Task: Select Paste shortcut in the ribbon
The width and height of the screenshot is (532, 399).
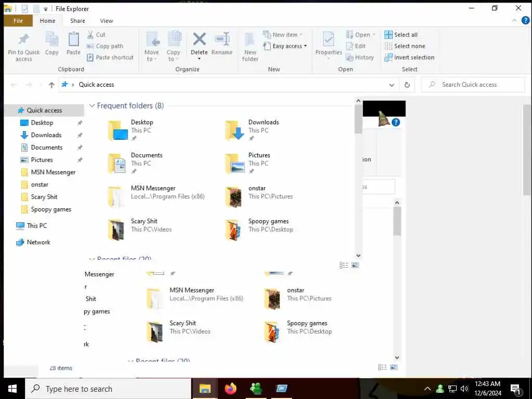Action: point(110,57)
